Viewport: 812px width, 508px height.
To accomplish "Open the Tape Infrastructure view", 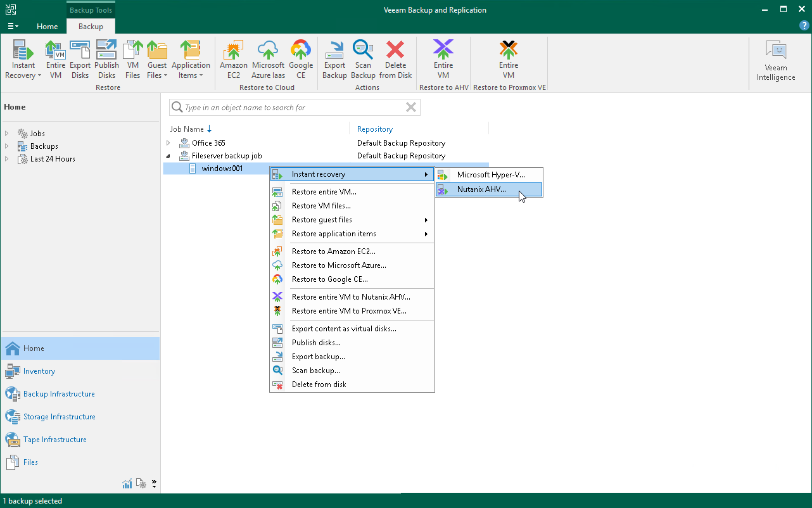I will (x=80, y=440).
